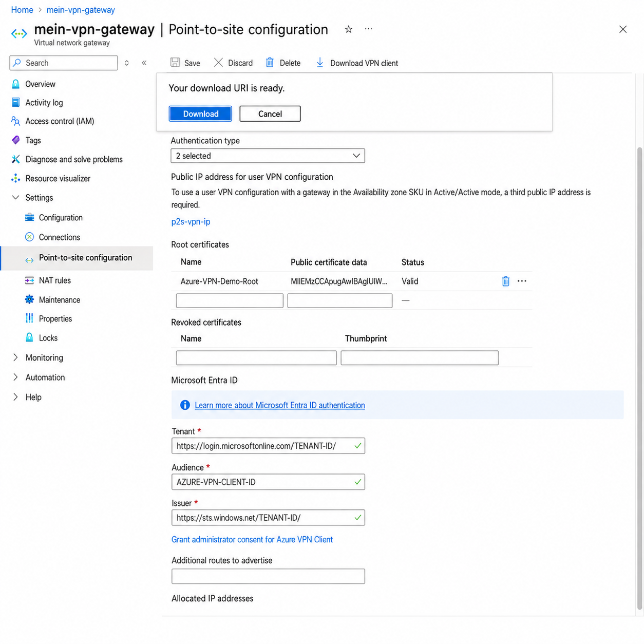Click the Audience input field
This screenshot has width=644, height=644.
(x=268, y=482)
